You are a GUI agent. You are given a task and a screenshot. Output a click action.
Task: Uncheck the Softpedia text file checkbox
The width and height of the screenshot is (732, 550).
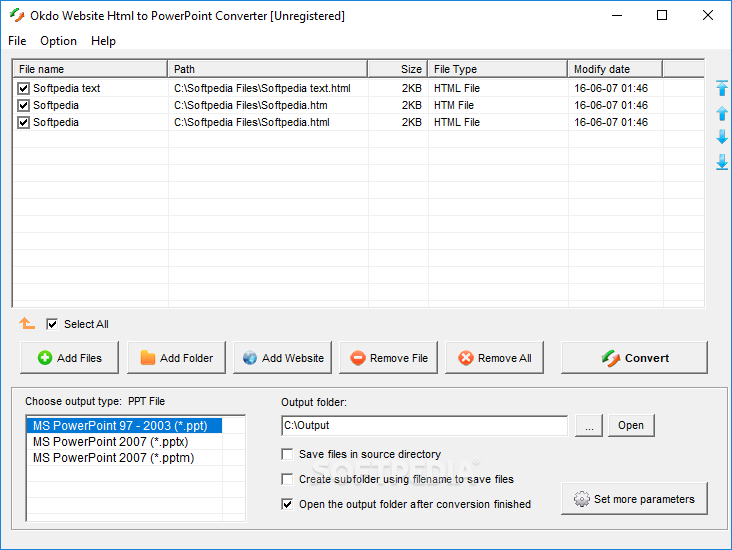click(x=23, y=88)
